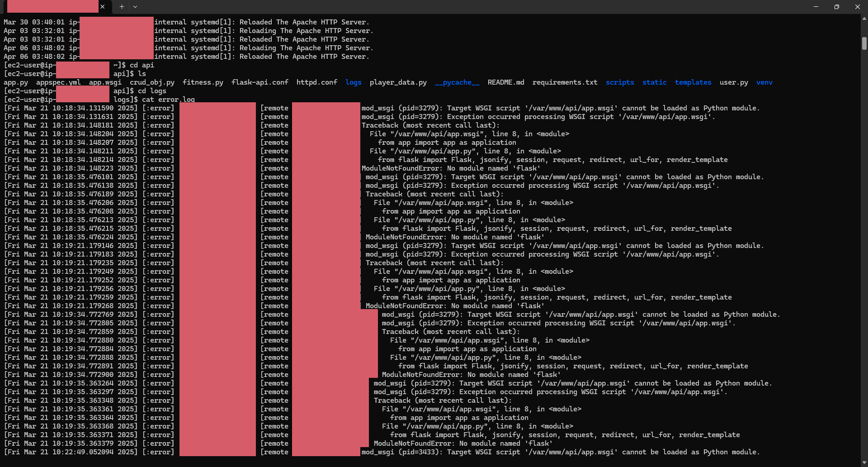The image size is (868, 467).
Task: Minimize the terminal window
Action: [x=816, y=7]
